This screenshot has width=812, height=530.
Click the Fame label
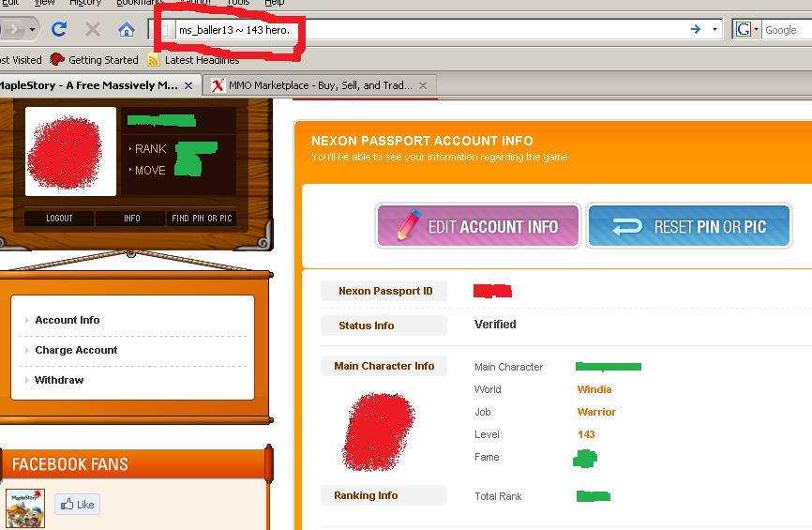487,458
